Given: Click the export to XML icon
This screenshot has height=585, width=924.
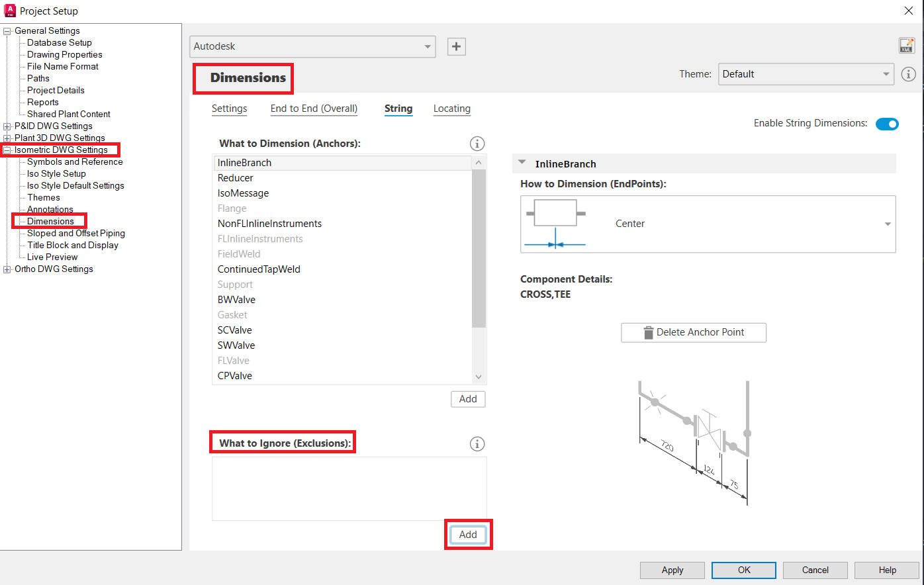Looking at the screenshot, I should 906,45.
